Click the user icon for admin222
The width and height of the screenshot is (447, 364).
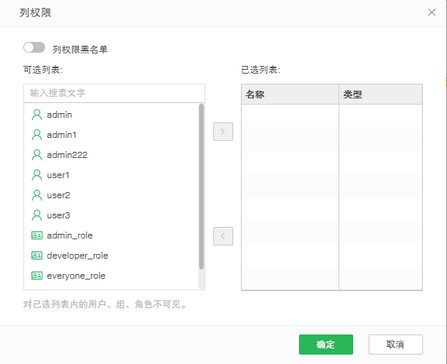pyautogui.click(x=37, y=155)
